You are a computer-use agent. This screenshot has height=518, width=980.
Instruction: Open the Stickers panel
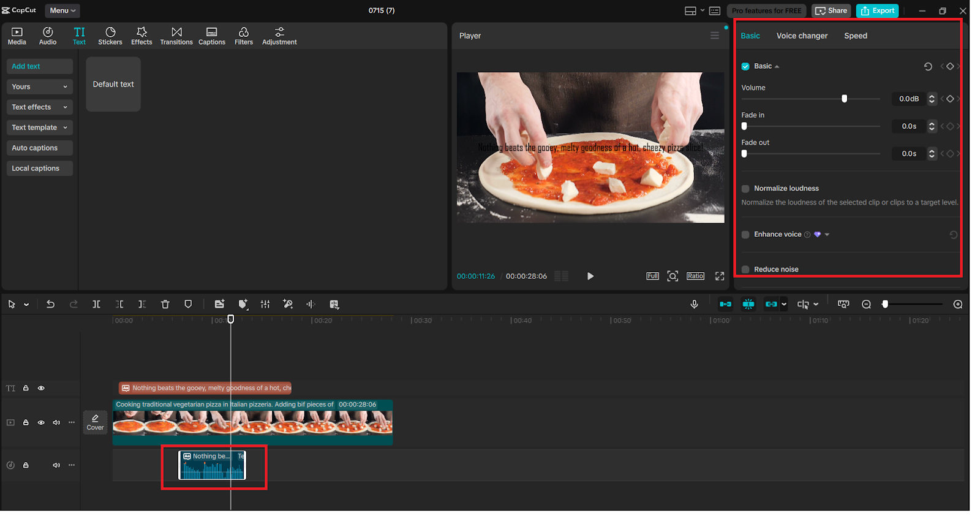(x=110, y=36)
